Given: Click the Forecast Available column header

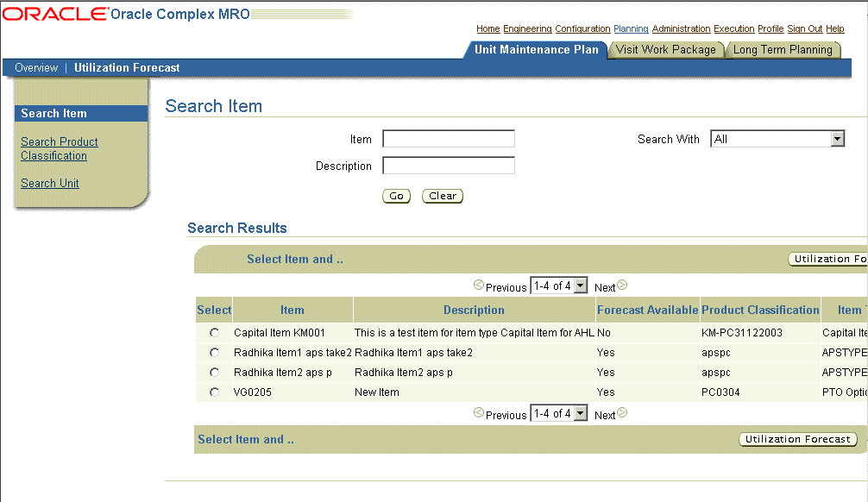Looking at the screenshot, I should (648, 310).
